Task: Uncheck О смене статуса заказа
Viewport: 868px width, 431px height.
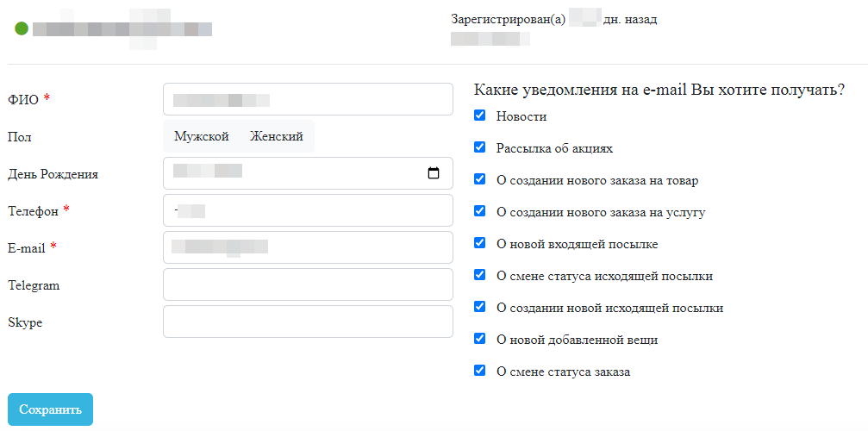Action: (480, 371)
